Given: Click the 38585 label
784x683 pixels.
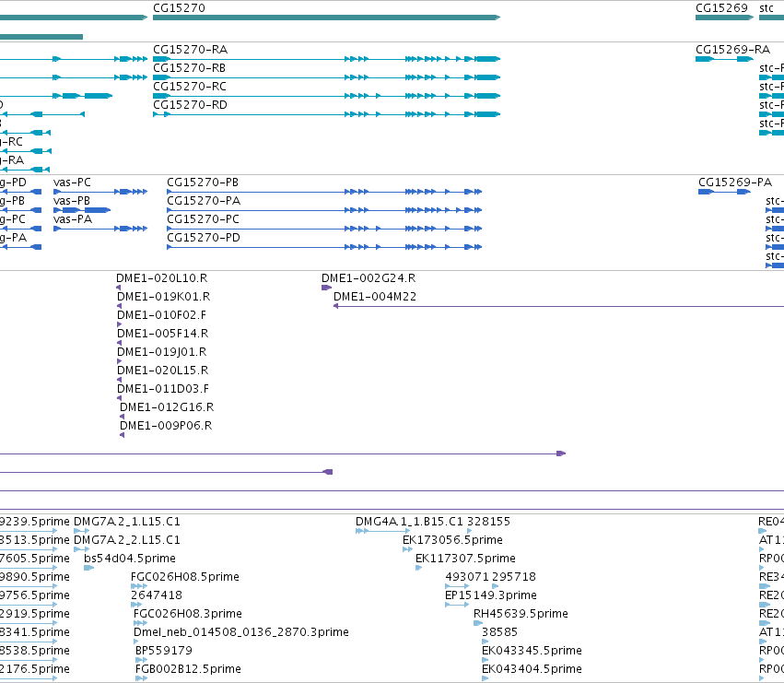Looking at the screenshot, I should (x=499, y=632).
